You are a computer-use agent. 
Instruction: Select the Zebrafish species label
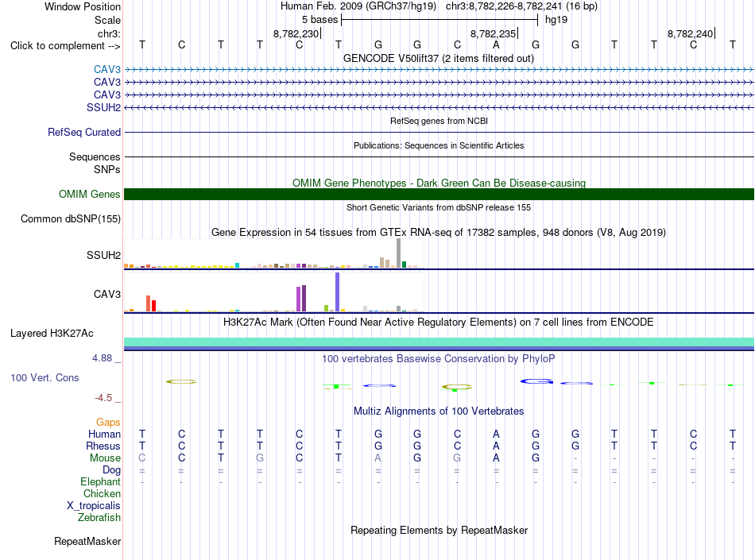click(99, 518)
